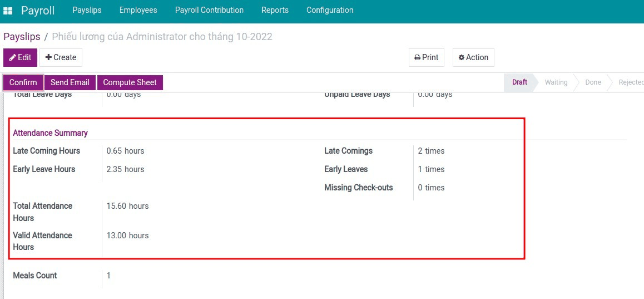
Task: Select the Waiting status stage
Action: coord(556,82)
